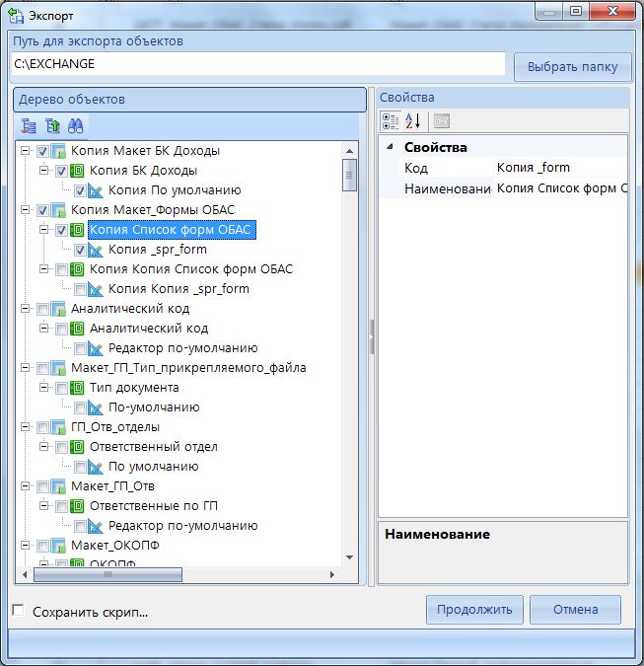This screenshot has width=644, height=666.
Task: Collapse the Копия Макет_Формы ОБАС tree node
Action: (x=25, y=210)
